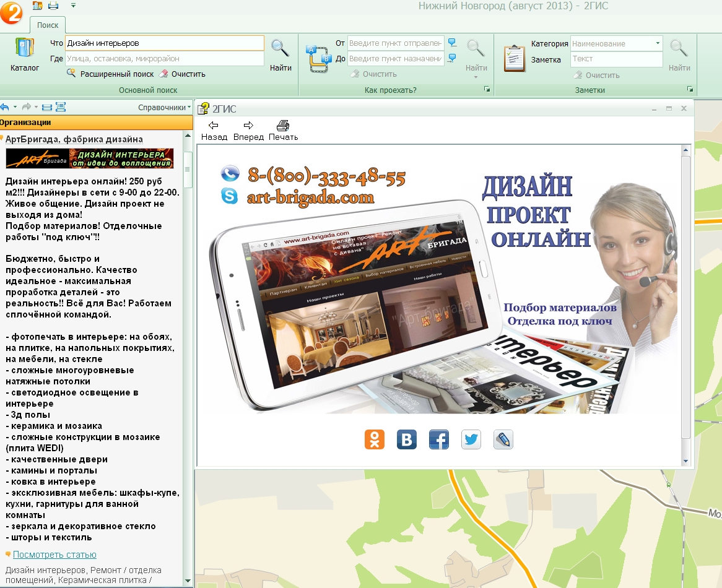Share via Facebook icon
Screen dimensions: 722x588
click(439, 439)
